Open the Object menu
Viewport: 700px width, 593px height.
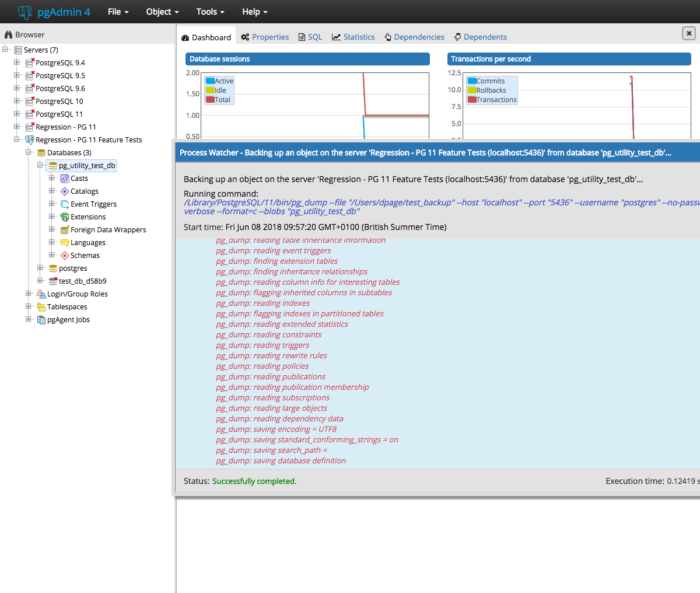[x=162, y=12]
